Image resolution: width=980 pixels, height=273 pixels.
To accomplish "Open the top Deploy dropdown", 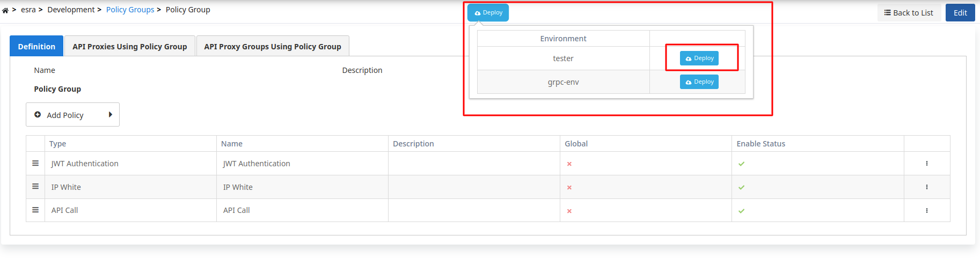I will pos(488,13).
